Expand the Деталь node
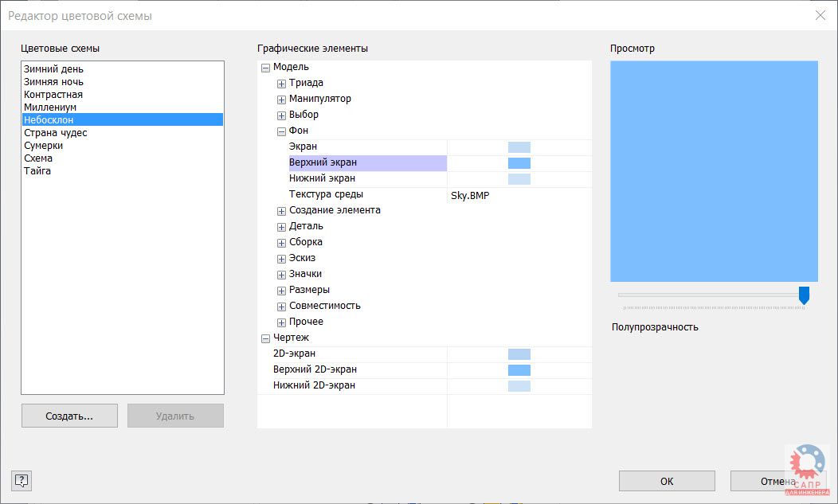838x504 pixels. tap(282, 227)
